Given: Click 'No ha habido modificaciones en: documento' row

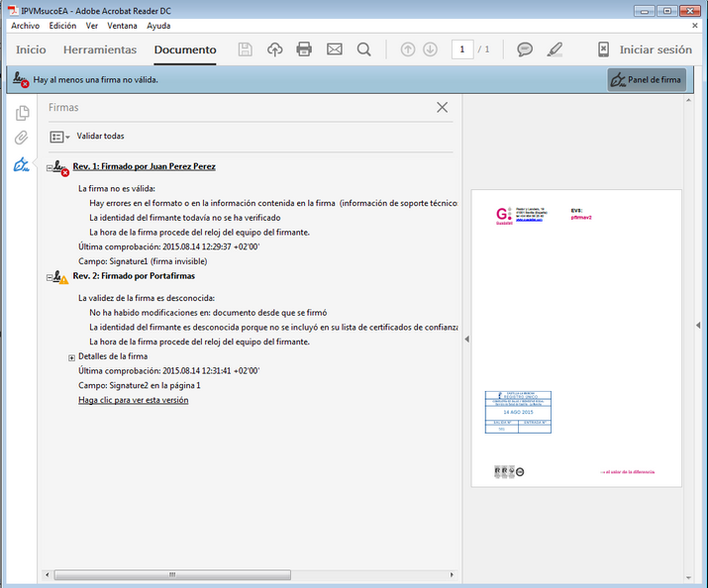Looking at the screenshot, I should point(208,312).
